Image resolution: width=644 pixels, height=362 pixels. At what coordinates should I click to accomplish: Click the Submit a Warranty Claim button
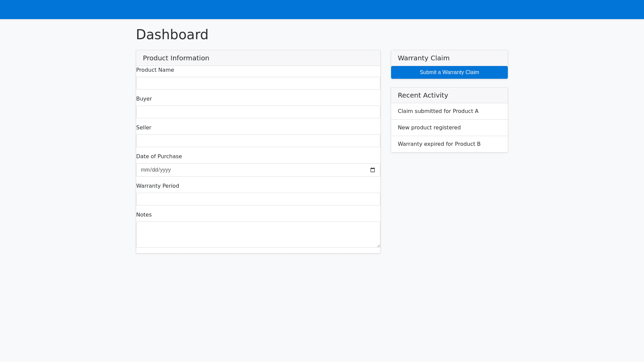tap(449, 72)
